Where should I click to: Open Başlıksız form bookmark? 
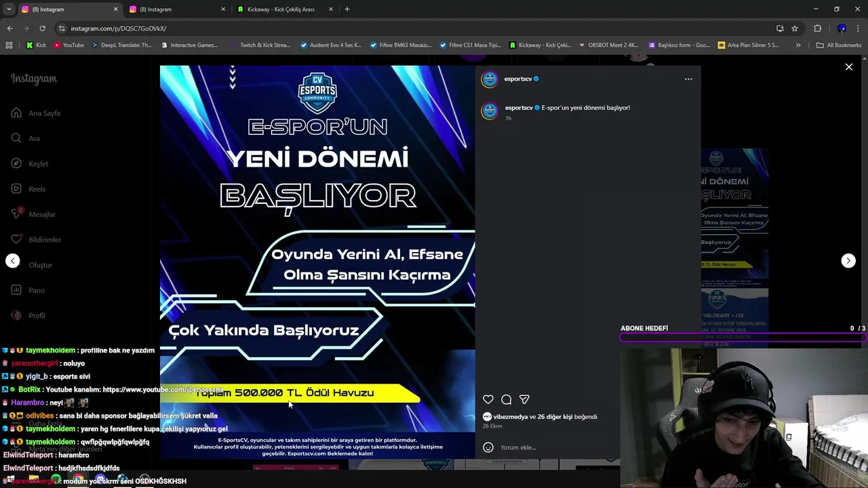[x=679, y=45]
